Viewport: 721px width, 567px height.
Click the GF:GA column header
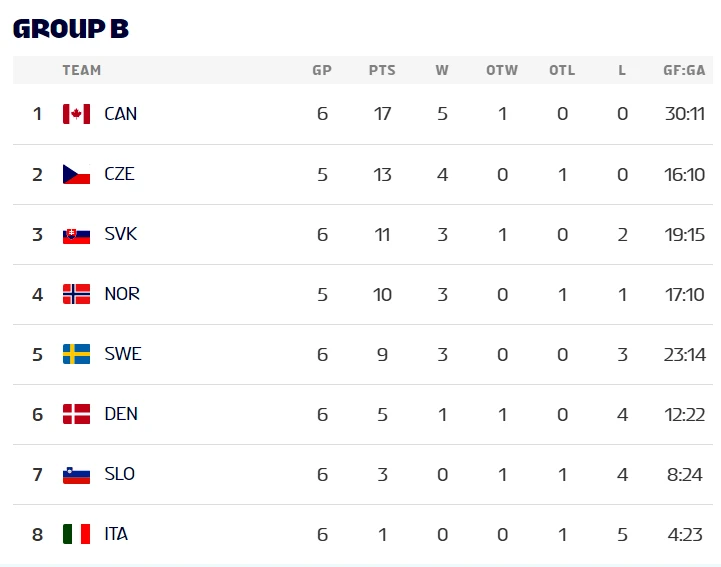click(x=684, y=70)
